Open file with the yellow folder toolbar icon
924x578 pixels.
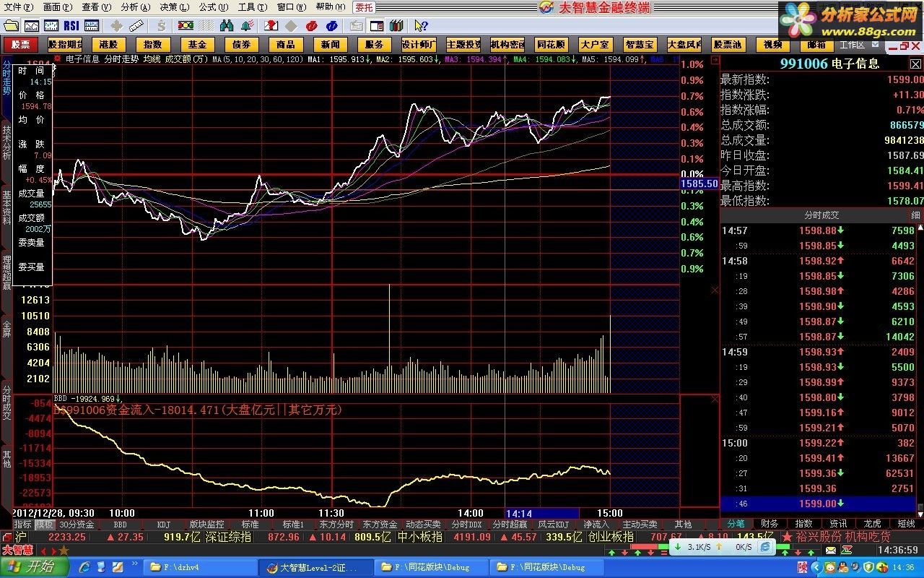(x=11, y=26)
